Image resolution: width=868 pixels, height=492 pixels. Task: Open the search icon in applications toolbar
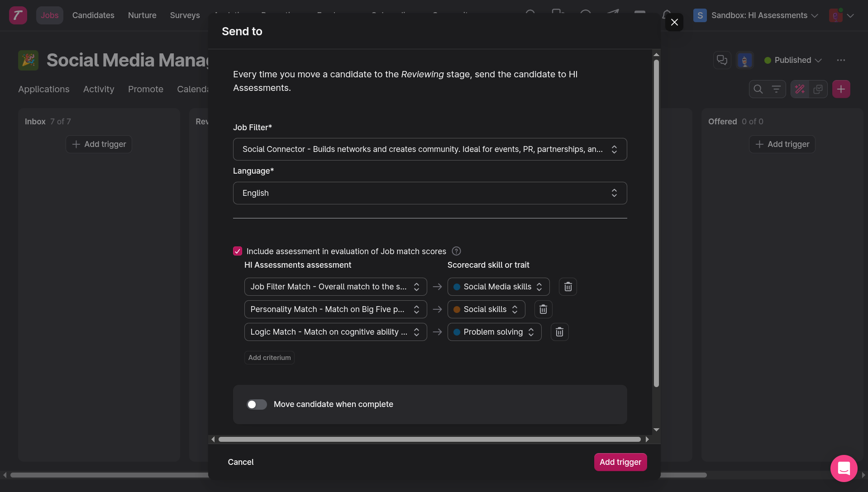click(758, 90)
